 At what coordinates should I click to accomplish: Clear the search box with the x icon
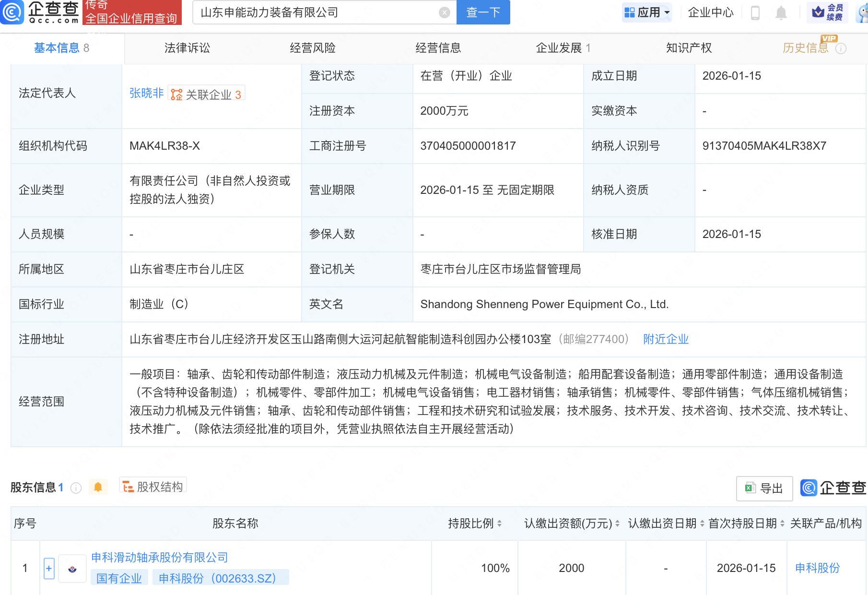click(444, 12)
